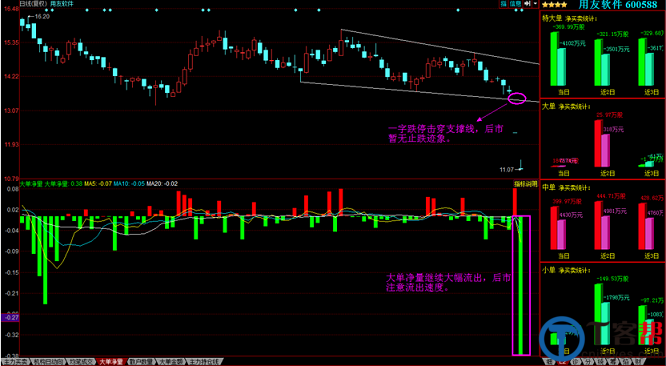Image resolution: width=666 pixels, height=366 pixels.
Task: Open the 控盘成交 indicator tab
Action: tap(81, 362)
